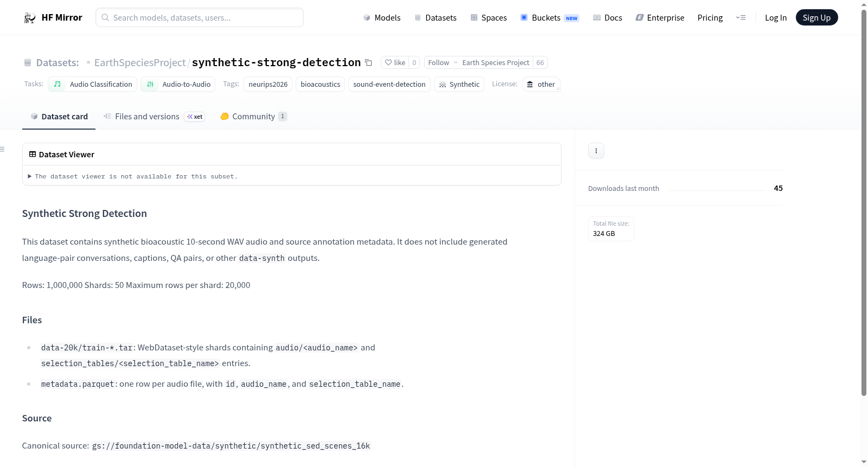
Task: Open the Community tab
Action: 253,116
